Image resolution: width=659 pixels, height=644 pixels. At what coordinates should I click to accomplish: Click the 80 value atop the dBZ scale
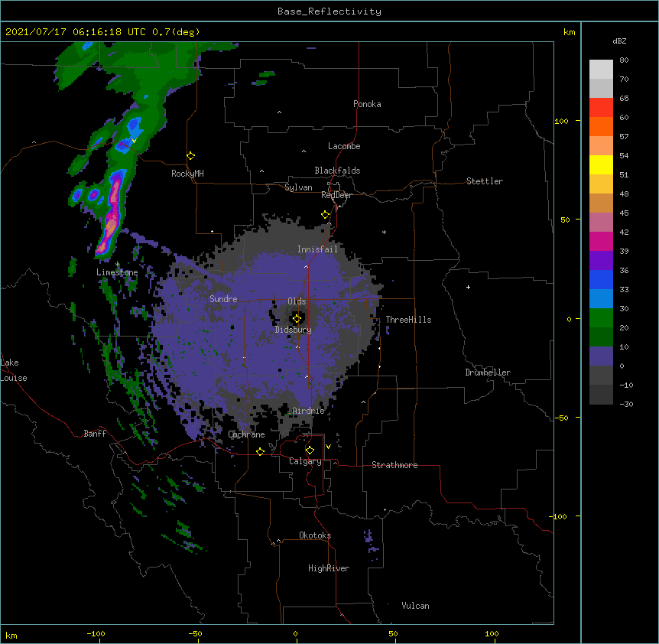tap(624, 60)
